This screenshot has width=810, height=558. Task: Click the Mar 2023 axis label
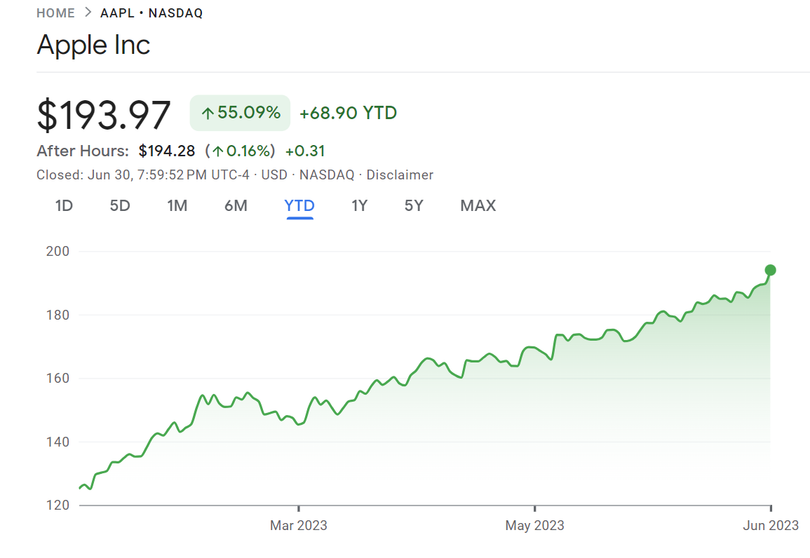[x=299, y=525]
